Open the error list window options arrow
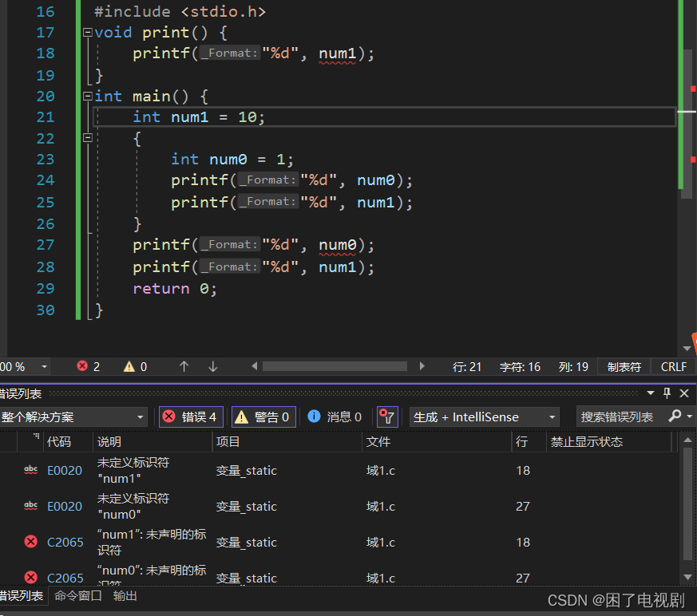Viewport: 697px width, 616px height. (x=651, y=393)
